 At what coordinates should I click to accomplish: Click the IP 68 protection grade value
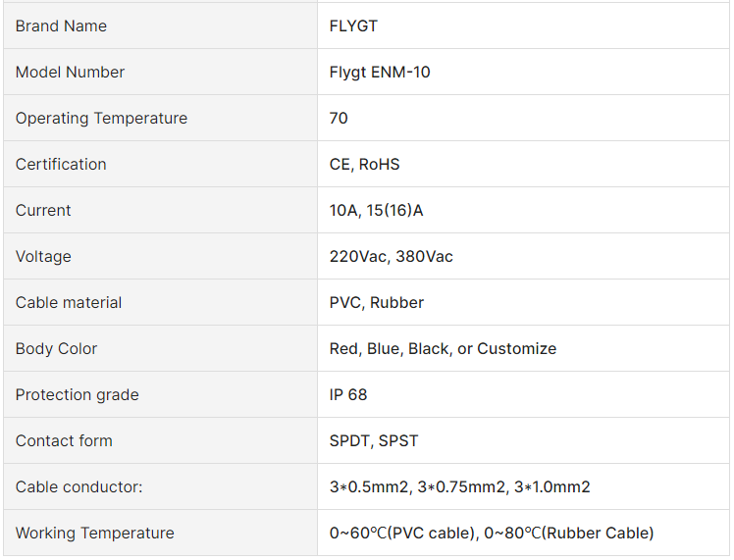pyautogui.click(x=348, y=395)
